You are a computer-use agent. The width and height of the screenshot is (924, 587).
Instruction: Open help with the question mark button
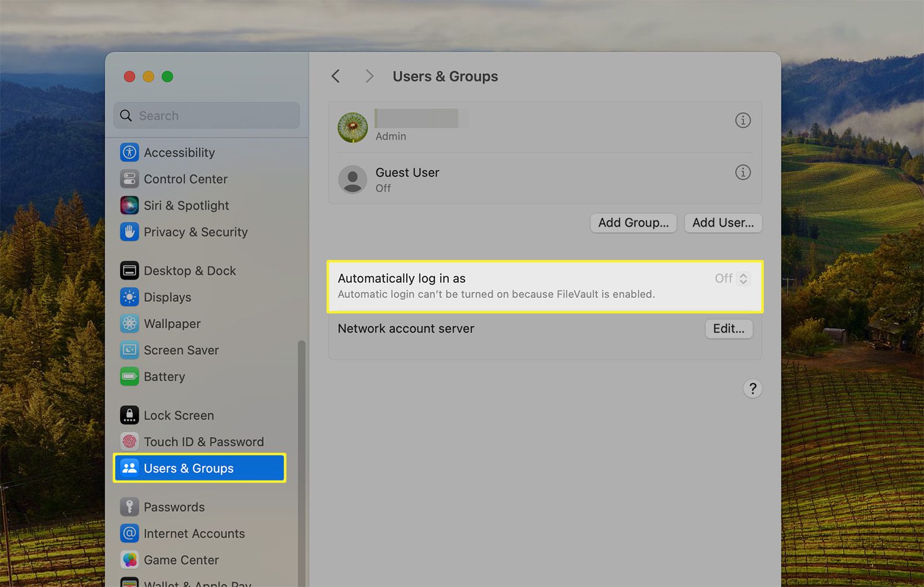tap(752, 389)
